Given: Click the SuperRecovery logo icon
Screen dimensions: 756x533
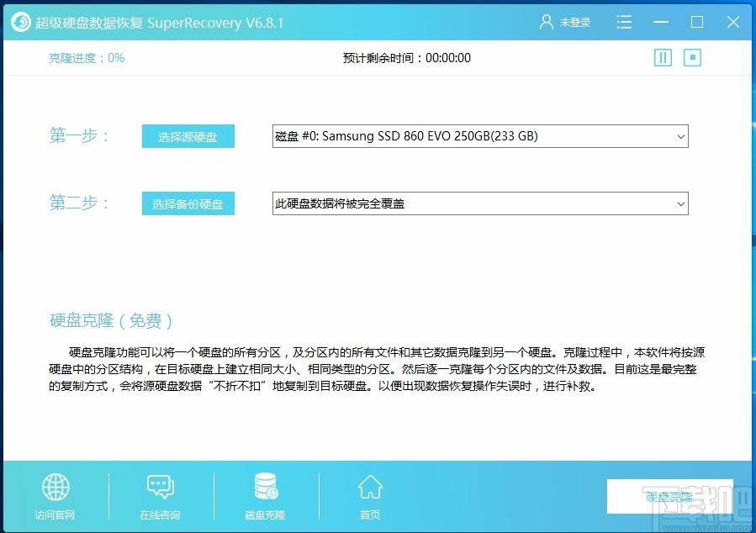Looking at the screenshot, I should (x=21, y=22).
